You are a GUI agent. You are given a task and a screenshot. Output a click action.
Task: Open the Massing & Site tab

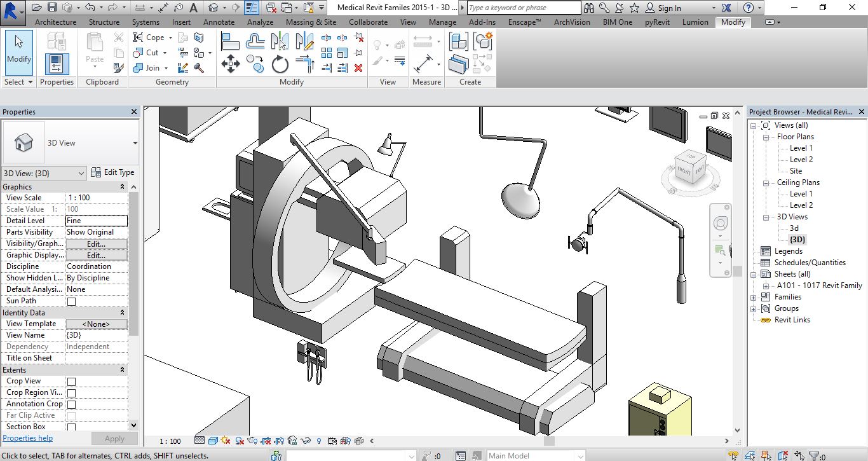click(311, 22)
